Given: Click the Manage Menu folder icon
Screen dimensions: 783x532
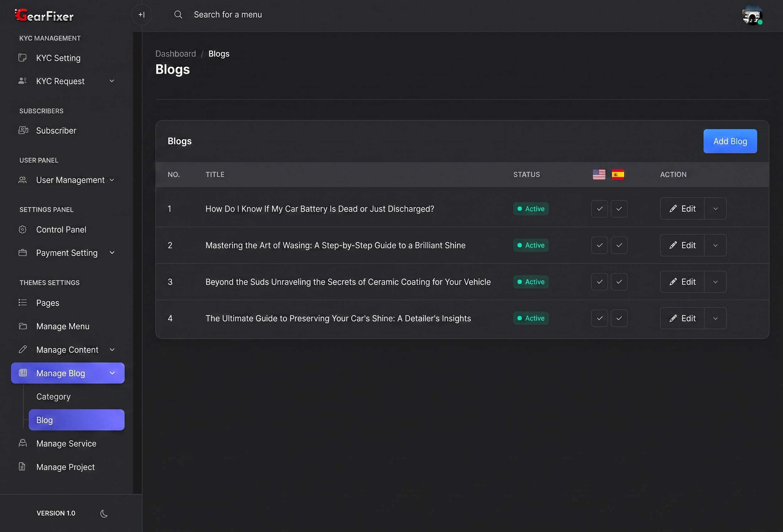Looking at the screenshot, I should pyautogui.click(x=23, y=326).
